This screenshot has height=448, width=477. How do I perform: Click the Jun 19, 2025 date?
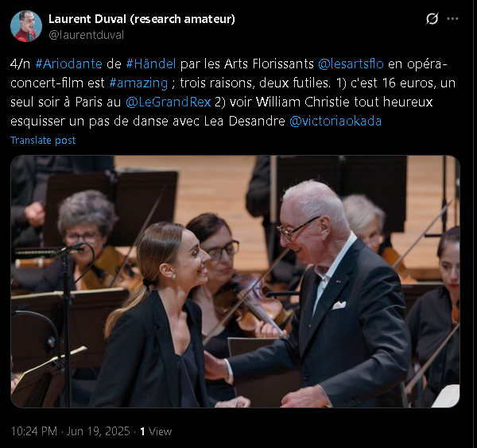[98, 431]
